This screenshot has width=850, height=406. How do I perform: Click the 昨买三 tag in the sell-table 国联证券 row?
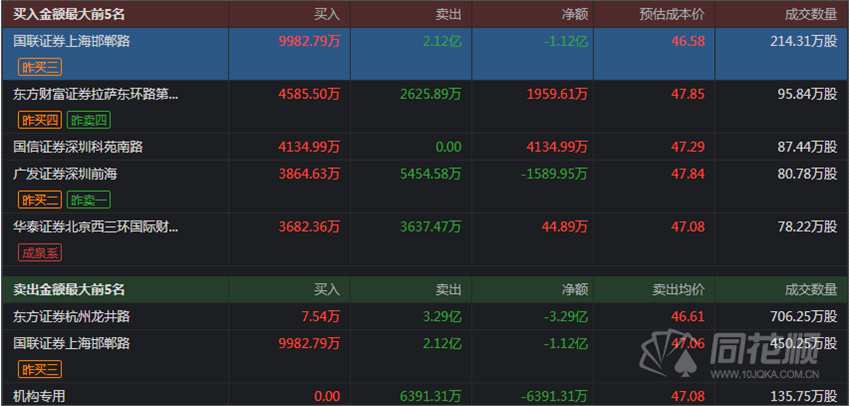(x=40, y=370)
